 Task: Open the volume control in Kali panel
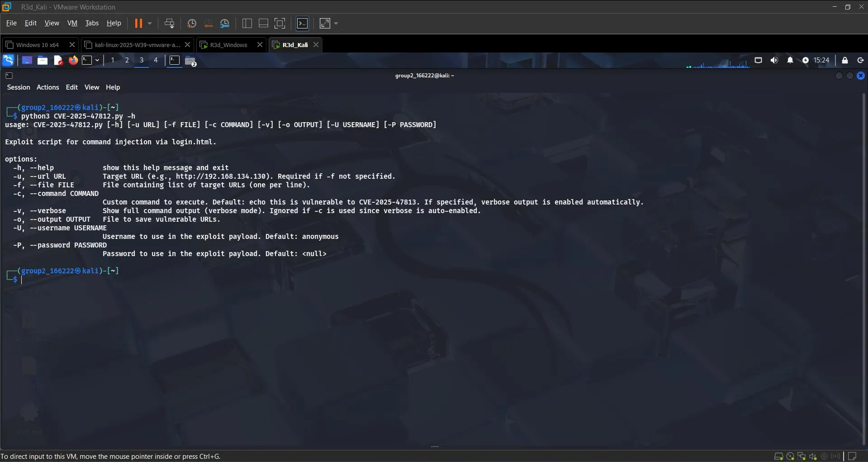point(774,60)
